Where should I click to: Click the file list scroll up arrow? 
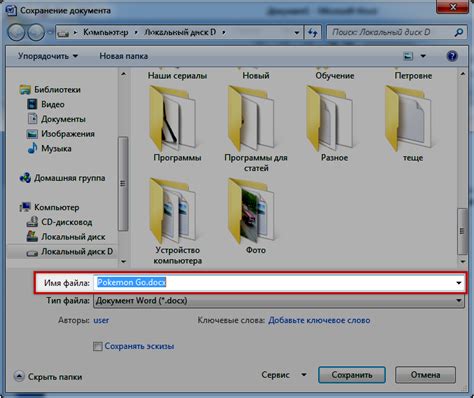(462, 74)
